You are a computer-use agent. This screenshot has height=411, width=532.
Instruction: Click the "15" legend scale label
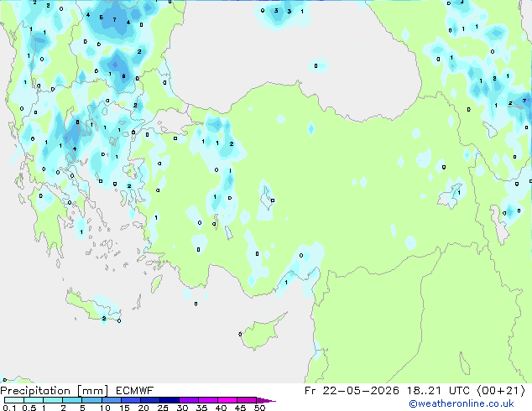(124, 408)
